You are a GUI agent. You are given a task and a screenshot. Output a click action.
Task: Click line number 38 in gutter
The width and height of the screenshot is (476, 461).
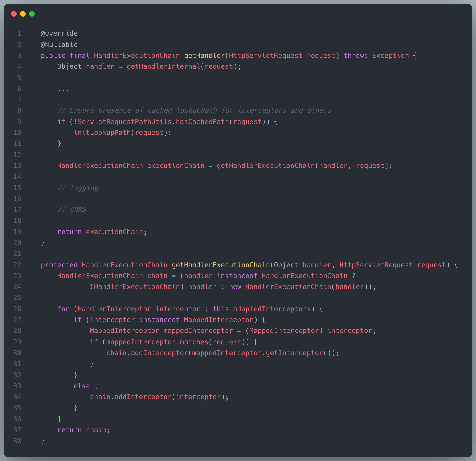pos(17,441)
